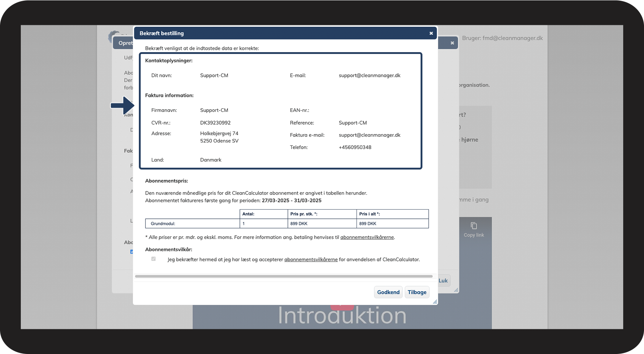Screen dimensions: 644x354
Task: Close the Bekræft bestilling dialog
Action: point(431,33)
